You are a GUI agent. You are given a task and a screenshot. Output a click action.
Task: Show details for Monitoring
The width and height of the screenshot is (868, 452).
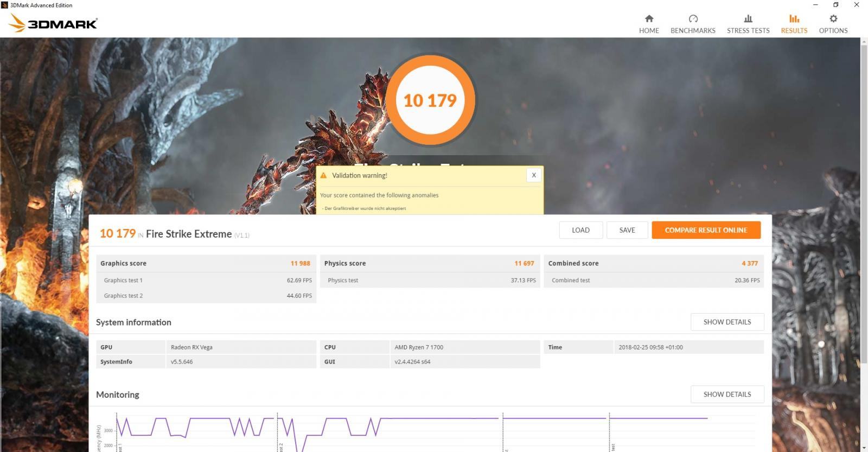(727, 394)
